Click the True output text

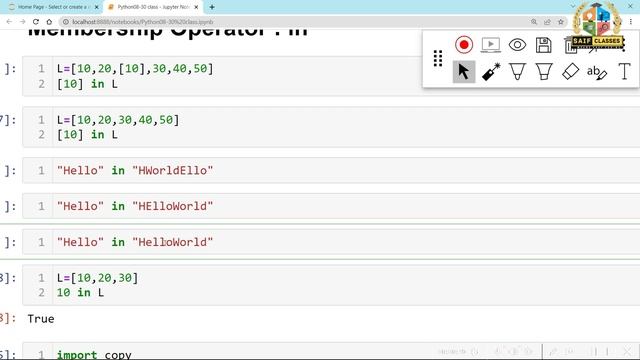(x=41, y=318)
